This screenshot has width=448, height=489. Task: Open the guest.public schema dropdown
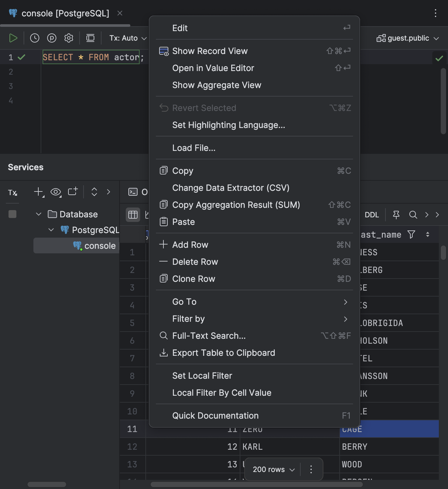coord(407,38)
